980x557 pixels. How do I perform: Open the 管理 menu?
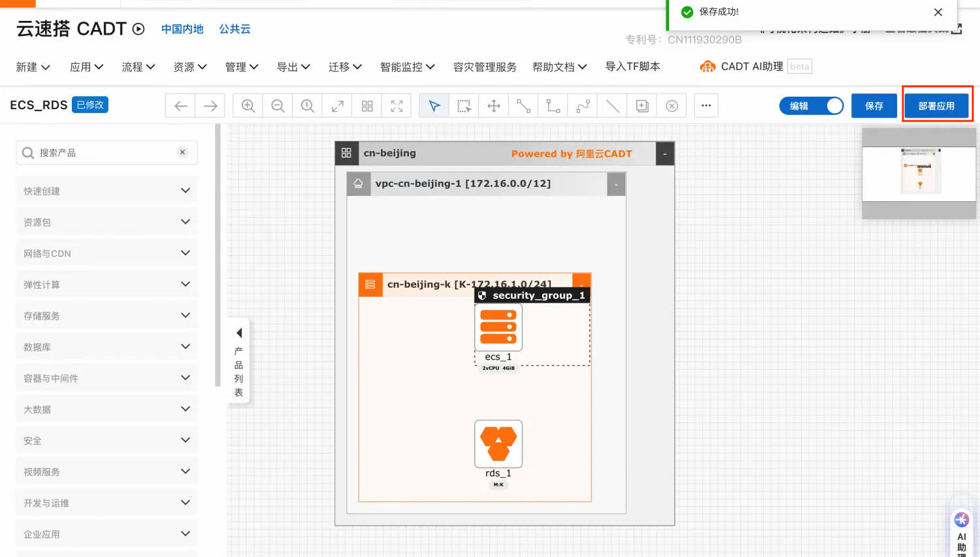[x=242, y=67]
